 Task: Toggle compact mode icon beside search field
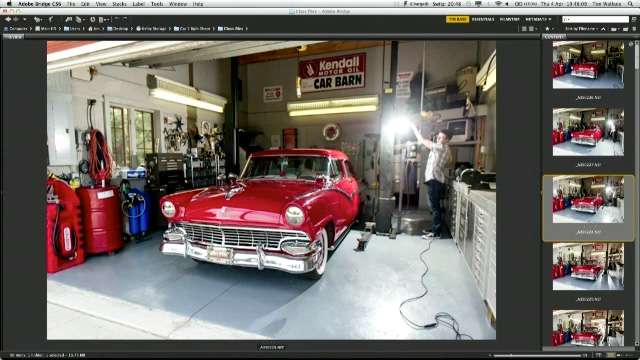click(634, 19)
